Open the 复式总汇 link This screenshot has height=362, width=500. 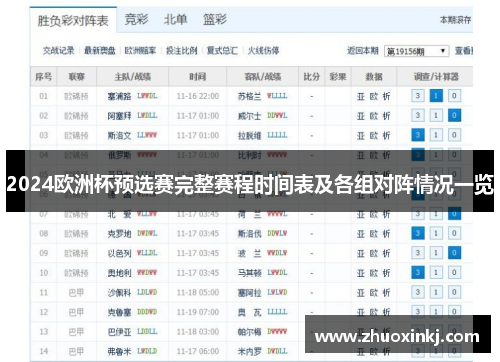tap(222, 51)
